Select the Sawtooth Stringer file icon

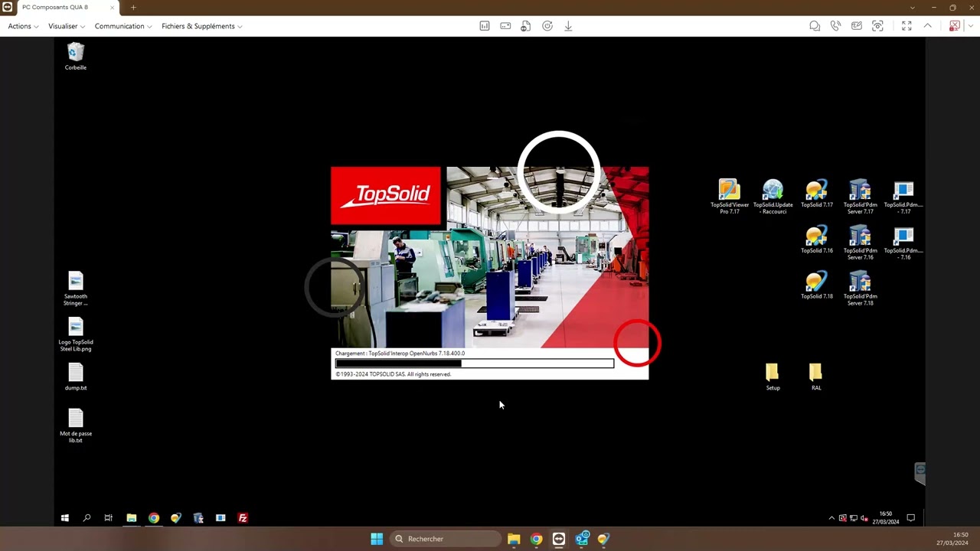[x=76, y=289]
